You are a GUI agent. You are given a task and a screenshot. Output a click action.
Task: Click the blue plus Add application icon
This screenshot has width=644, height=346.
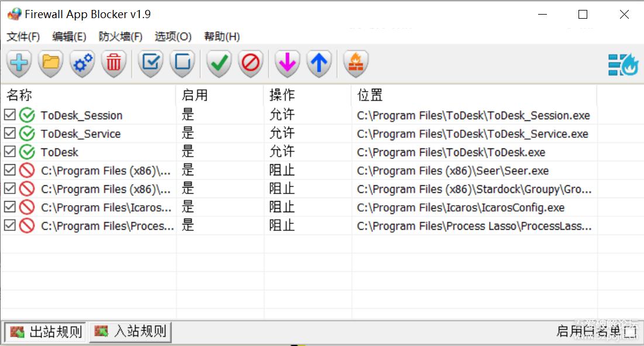pos(19,64)
